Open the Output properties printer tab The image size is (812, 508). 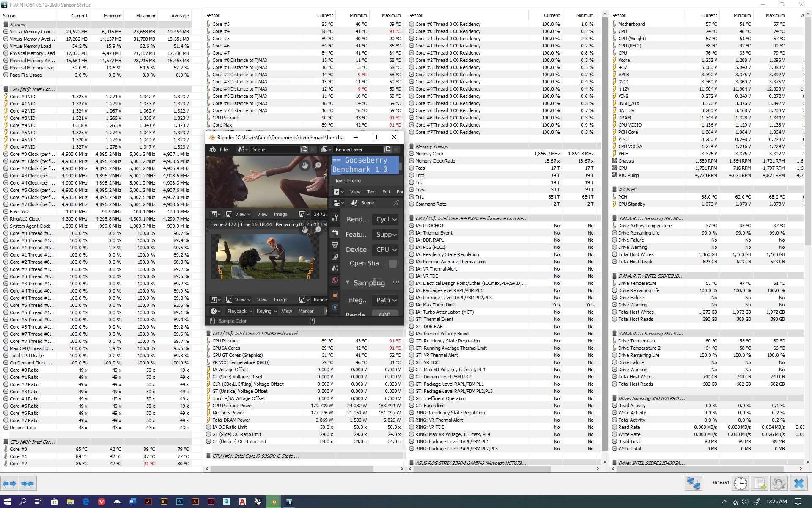[335, 245]
